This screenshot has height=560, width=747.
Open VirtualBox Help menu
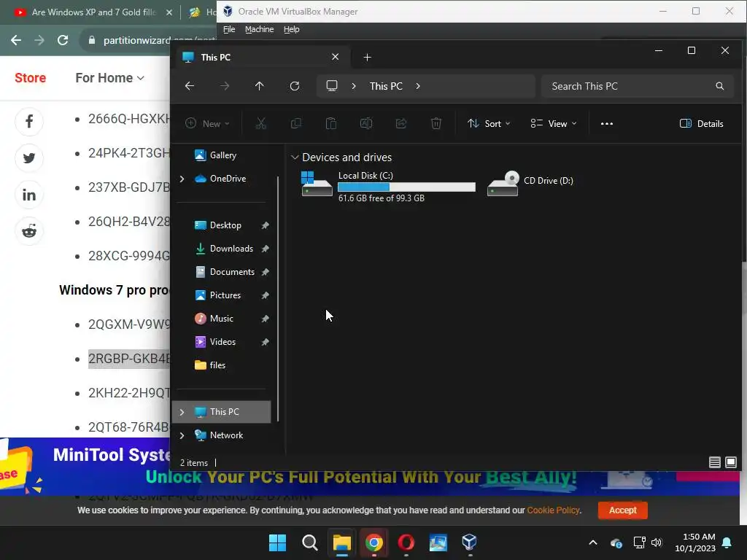pos(292,29)
